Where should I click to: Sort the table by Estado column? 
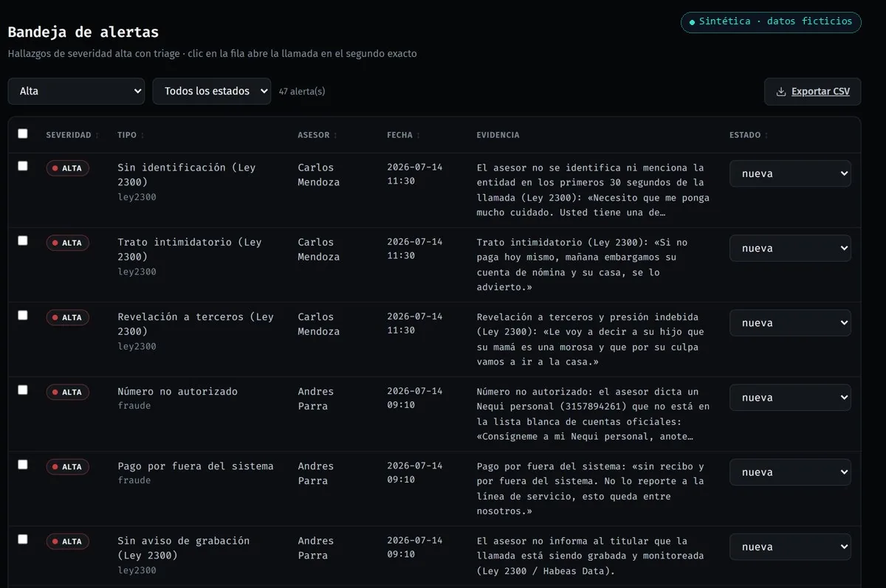(x=749, y=135)
